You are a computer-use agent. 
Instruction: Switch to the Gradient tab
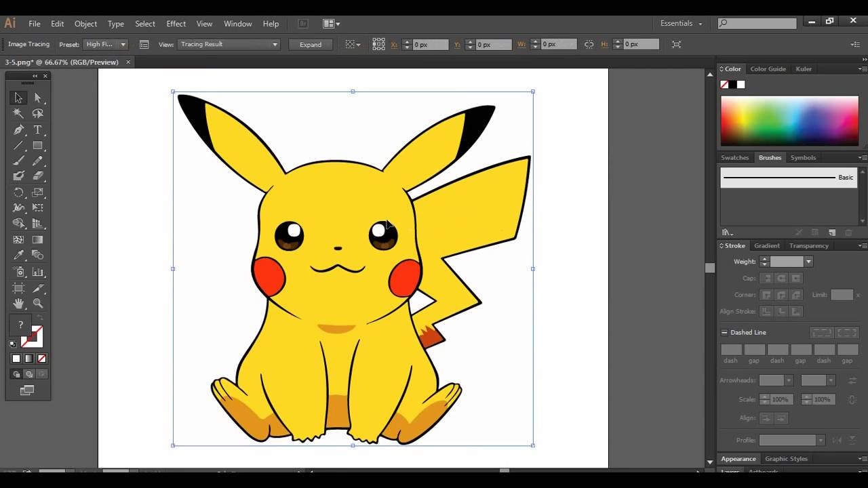coord(767,245)
